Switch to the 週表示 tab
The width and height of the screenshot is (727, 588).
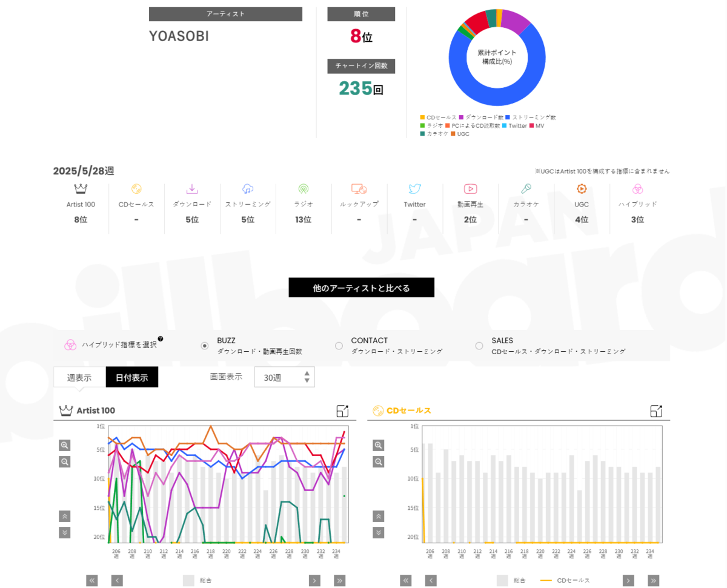click(79, 377)
